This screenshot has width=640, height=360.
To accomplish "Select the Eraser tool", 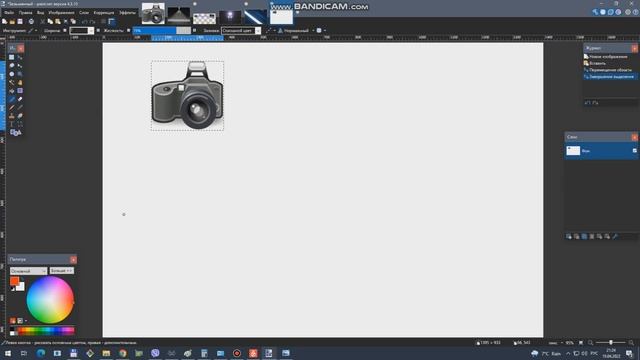I will coord(20,99).
